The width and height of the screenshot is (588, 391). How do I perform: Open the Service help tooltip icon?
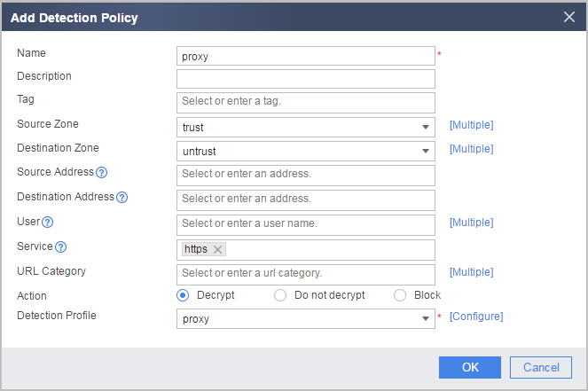(x=60, y=247)
